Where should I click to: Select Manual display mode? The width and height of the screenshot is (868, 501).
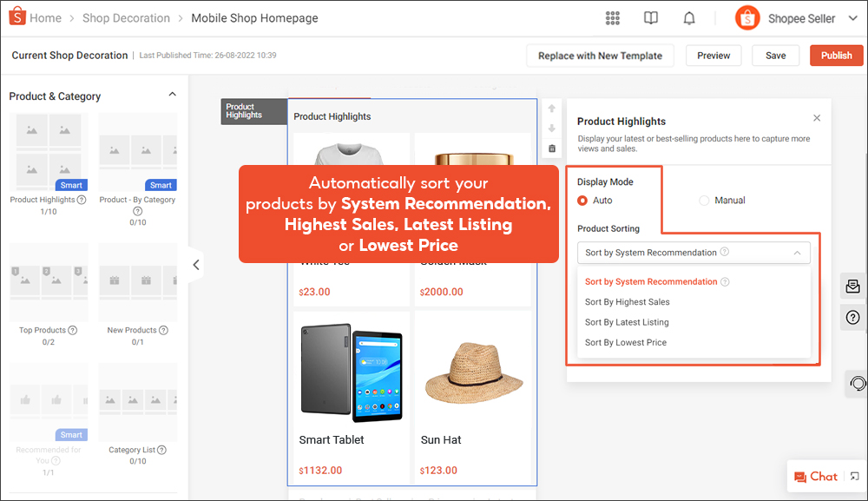coord(704,201)
